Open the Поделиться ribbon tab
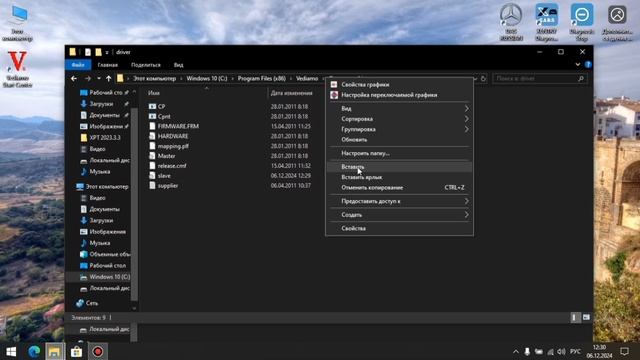The width and height of the screenshot is (640, 360). 146,65
